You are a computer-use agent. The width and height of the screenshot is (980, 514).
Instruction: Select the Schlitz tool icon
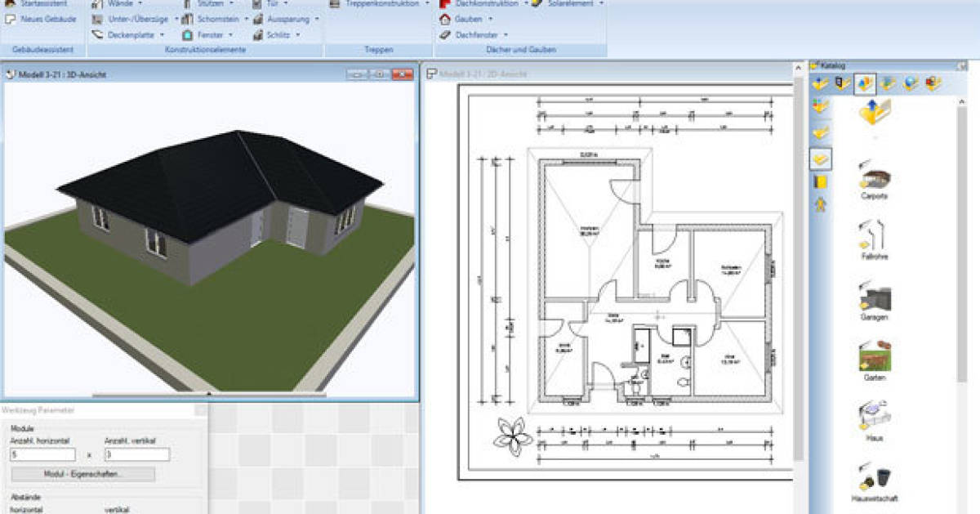pyautogui.click(x=258, y=34)
